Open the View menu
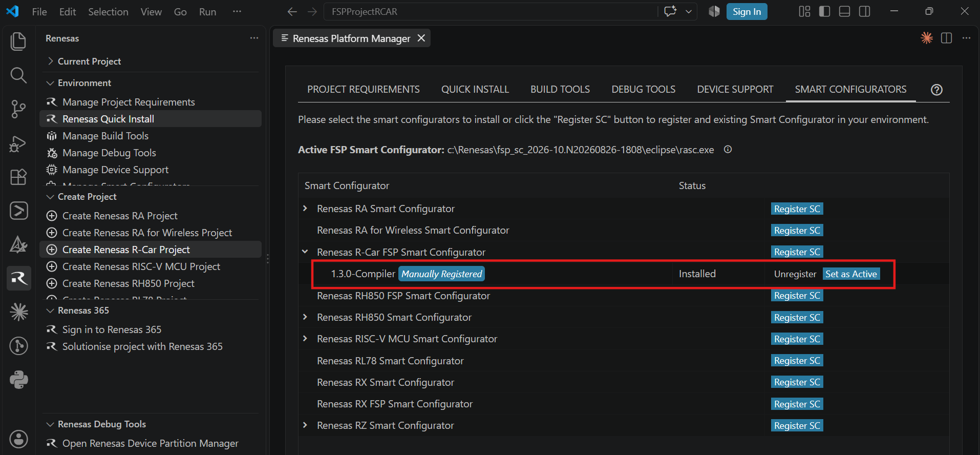The width and height of the screenshot is (980, 455). click(x=151, y=11)
